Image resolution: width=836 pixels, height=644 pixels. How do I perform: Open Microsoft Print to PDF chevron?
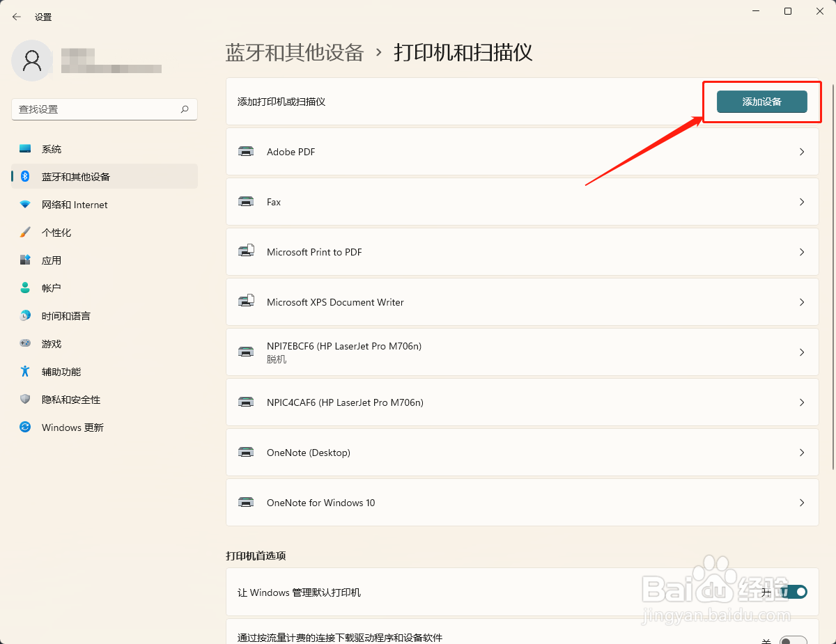pyautogui.click(x=802, y=252)
